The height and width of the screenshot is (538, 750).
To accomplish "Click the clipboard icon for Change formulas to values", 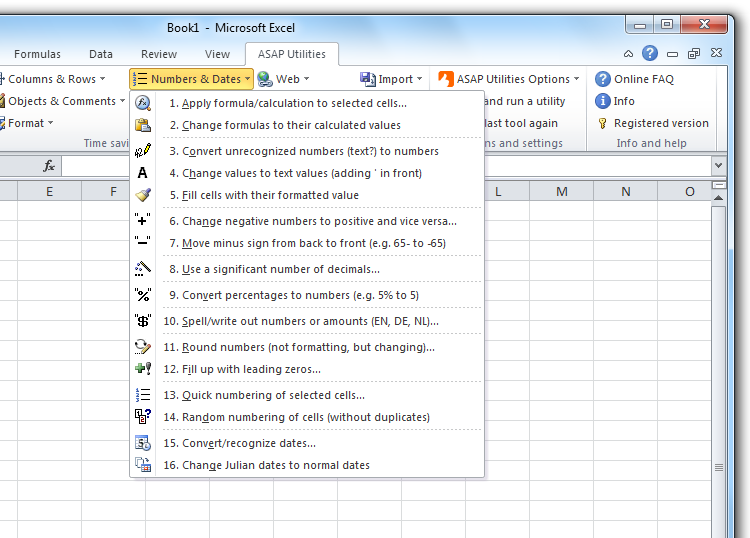I will click(x=143, y=125).
